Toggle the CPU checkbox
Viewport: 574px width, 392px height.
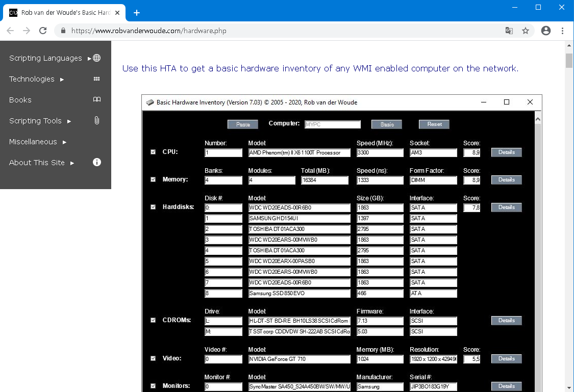153,152
